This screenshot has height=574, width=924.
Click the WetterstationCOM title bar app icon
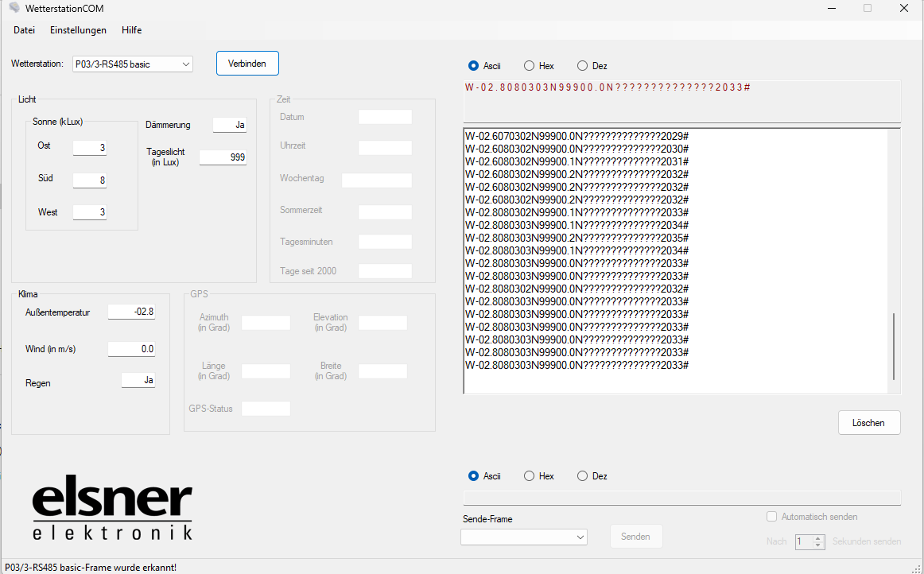coord(14,8)
